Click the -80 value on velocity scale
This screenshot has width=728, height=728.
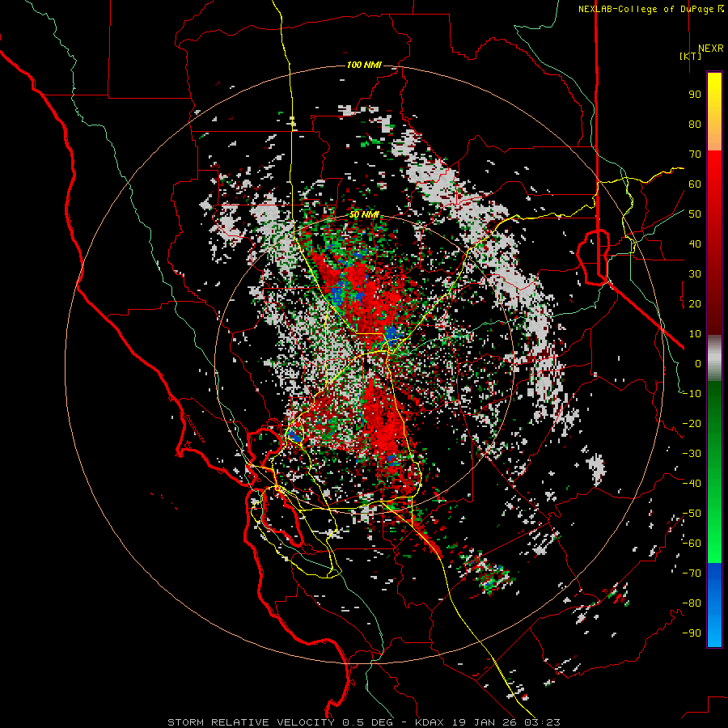point(692,603)
